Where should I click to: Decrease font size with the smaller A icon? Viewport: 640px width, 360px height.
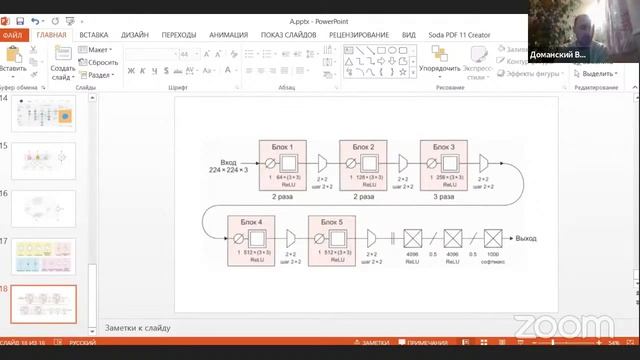click(218, 54)
